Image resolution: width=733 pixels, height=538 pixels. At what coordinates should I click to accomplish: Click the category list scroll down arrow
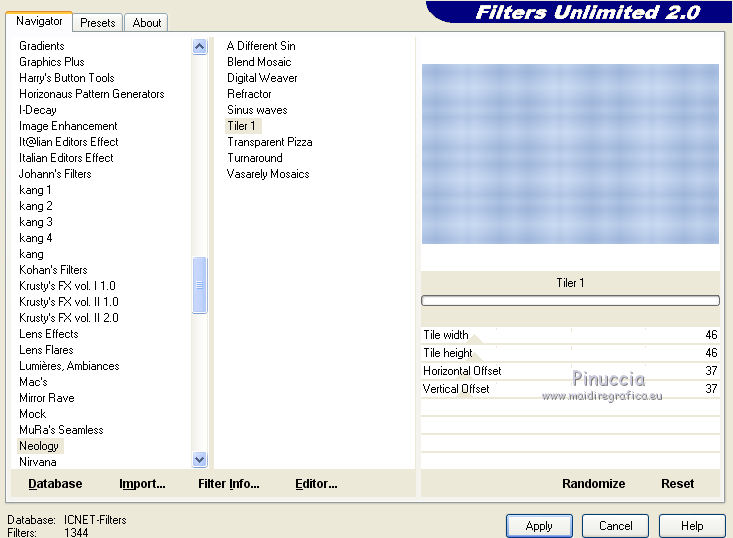point(200,459)
